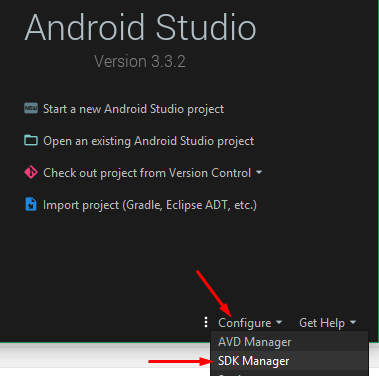Check out project from Version Control
Viewport: 379px width, 376px height.
click(x=147, y=173)
